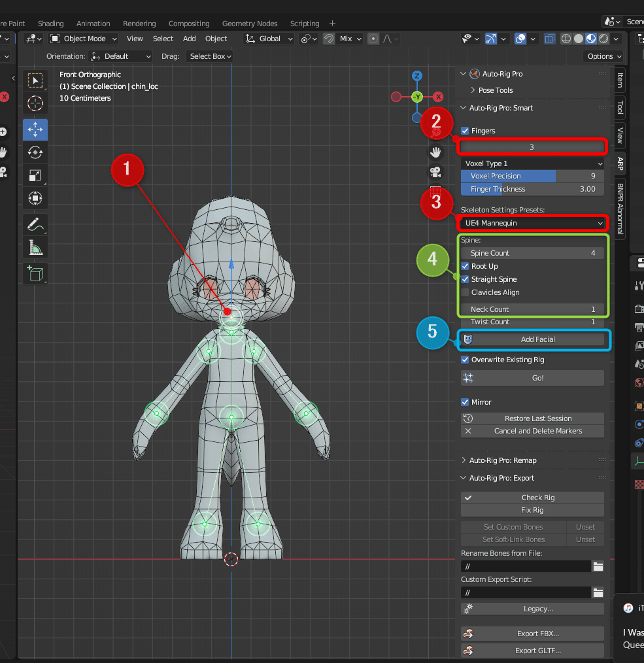This screenshot has width=644, height=663.
Task: Choose the Measure tool
Action: (x=35, y=248)
